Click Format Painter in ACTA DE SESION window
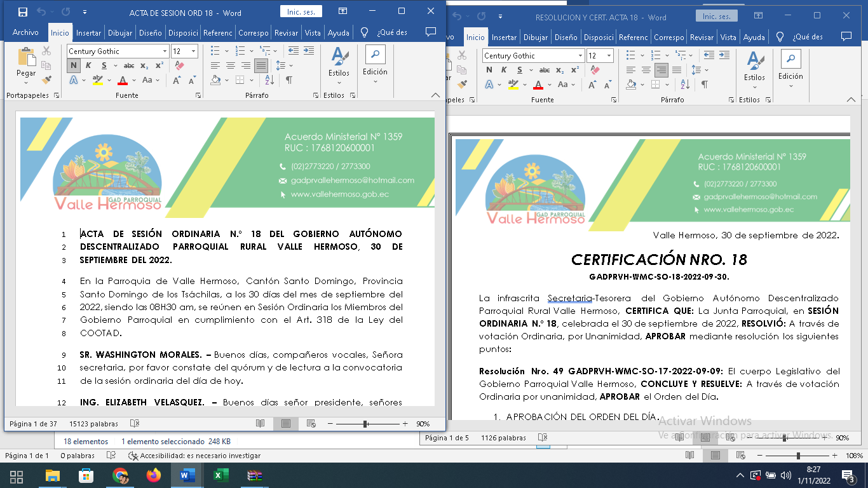This screenshot has height=488, width=868. point(46,80)
